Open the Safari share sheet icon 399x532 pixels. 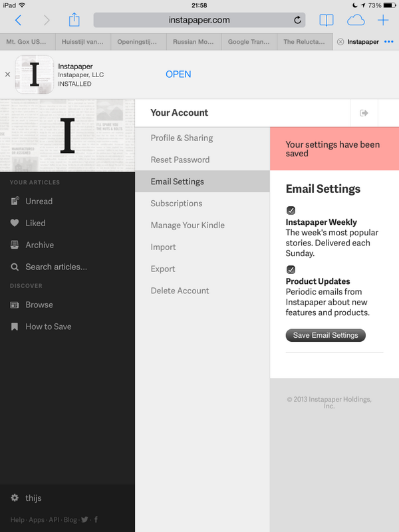click(74, 20)
